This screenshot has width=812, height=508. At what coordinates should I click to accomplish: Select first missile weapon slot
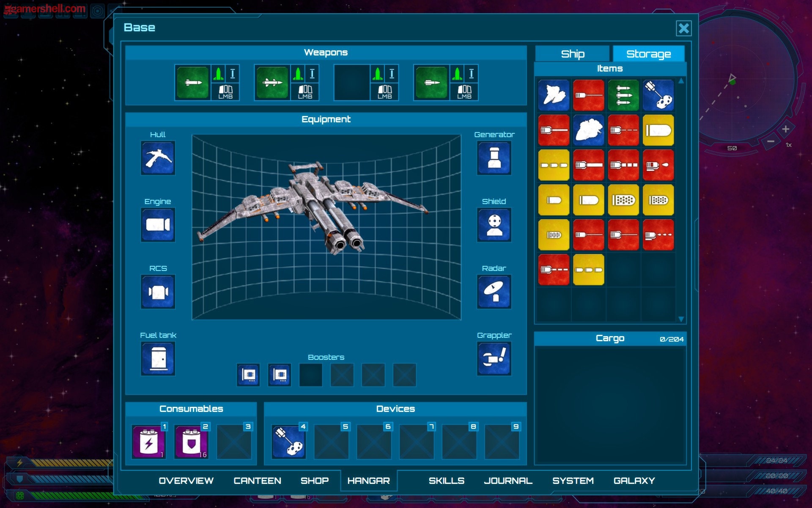click(193, 83)
